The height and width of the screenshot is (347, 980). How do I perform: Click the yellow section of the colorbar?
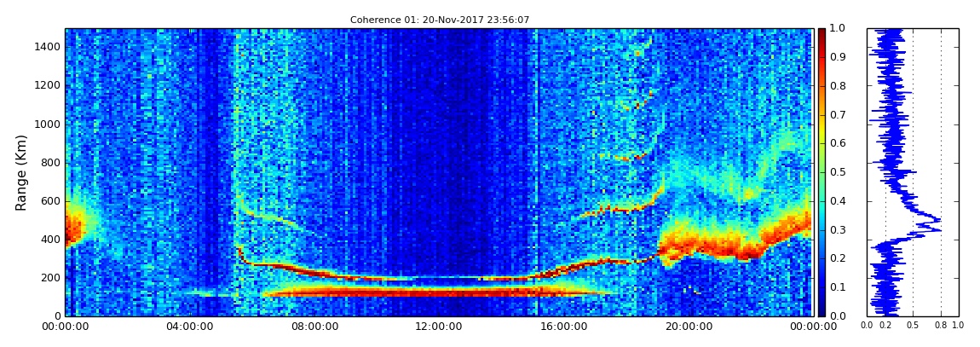[x=821, y=130]
